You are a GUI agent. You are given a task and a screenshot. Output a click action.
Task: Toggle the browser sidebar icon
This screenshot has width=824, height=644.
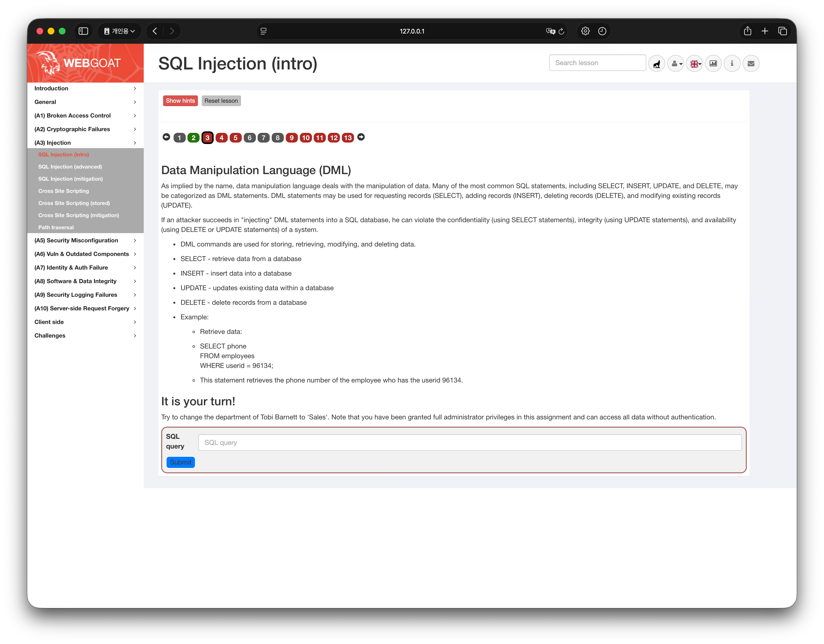83,31
